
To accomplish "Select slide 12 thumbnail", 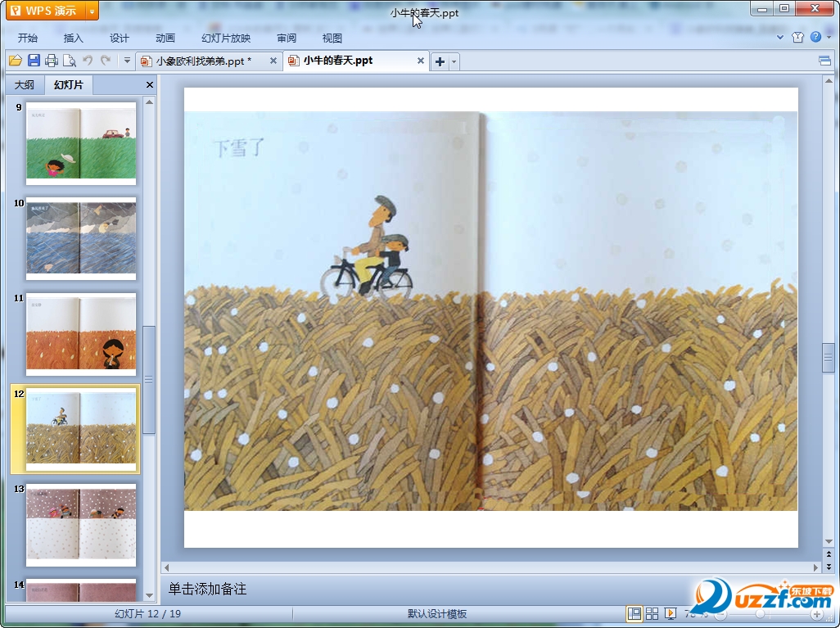I will point(81,429).
